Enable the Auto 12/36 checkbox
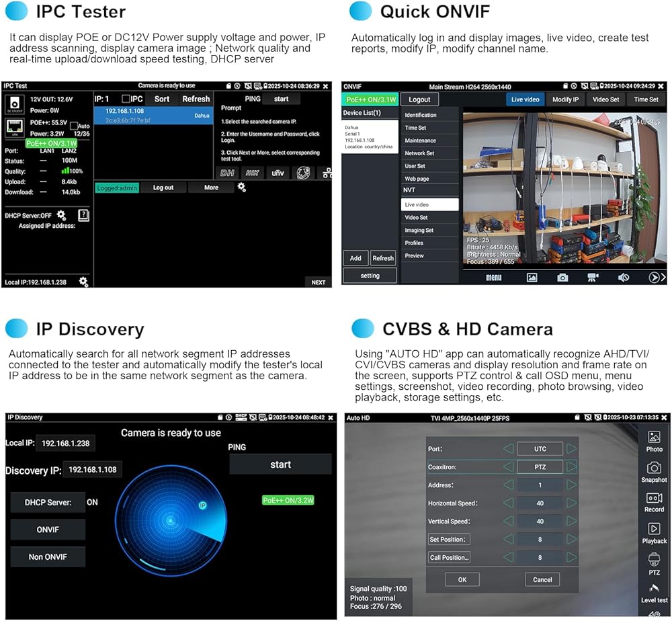This screenshot has width=672, height=621. (x=74, y=126)
